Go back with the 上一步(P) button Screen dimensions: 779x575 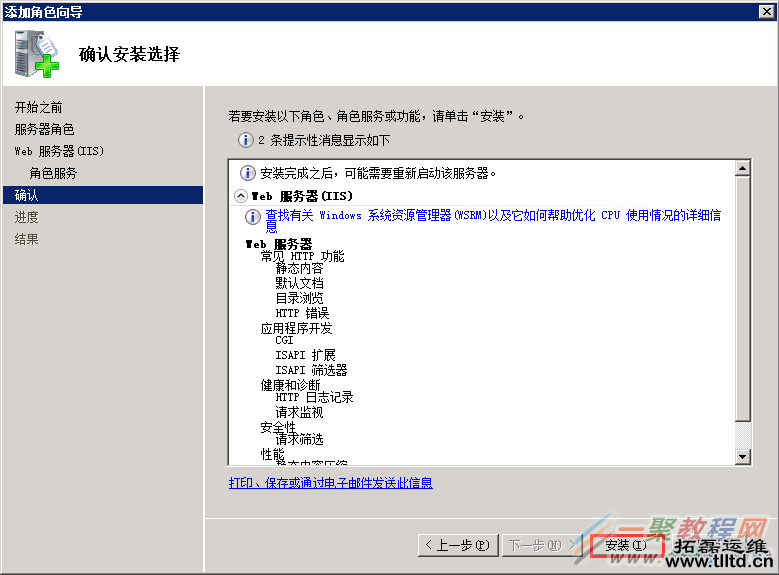(456, 545)
